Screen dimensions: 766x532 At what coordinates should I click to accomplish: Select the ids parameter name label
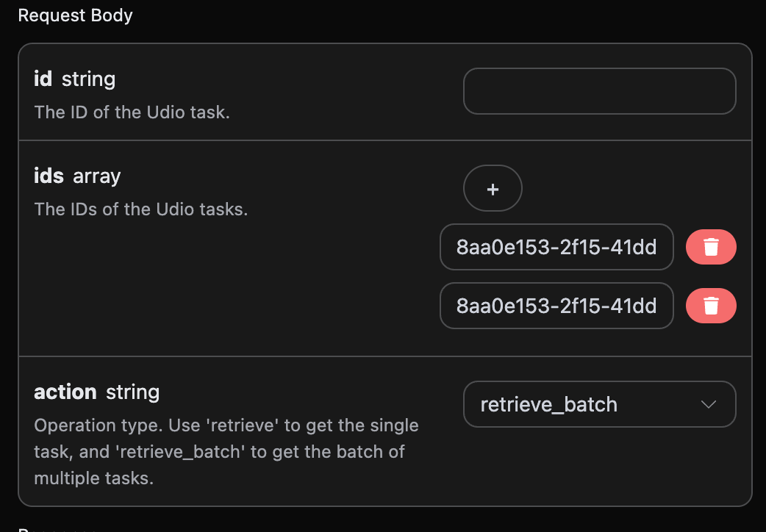49,176
